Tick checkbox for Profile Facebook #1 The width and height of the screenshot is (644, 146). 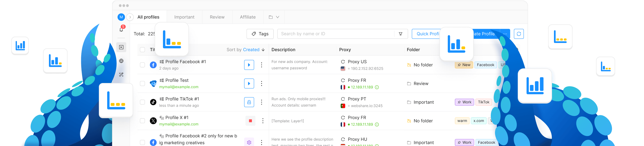(x=142, y=65)
